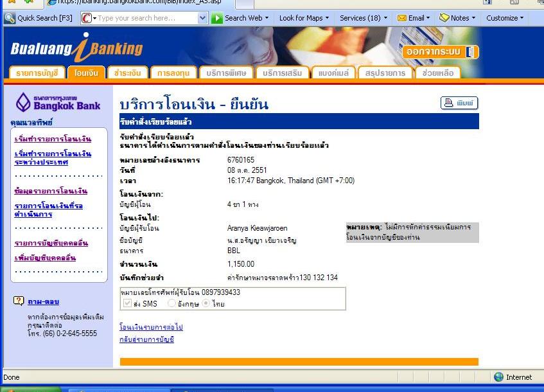Screen dimensions: 544x392
Task: Expand the Services (18) dropdown
Action: pos(385,18)
